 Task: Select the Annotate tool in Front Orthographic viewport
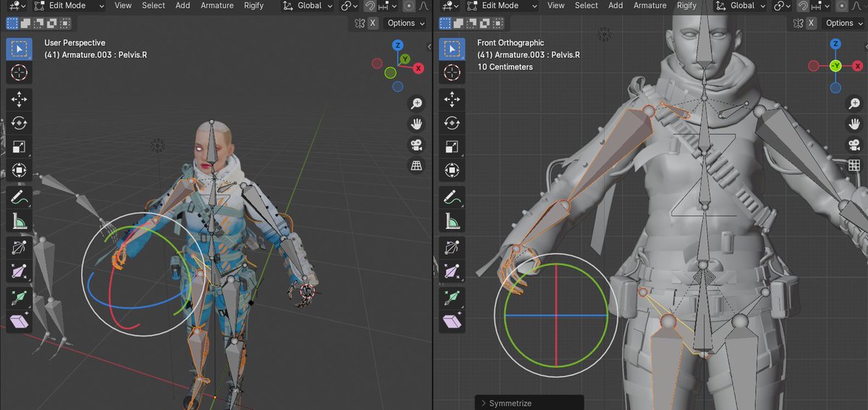coord(452,197)
